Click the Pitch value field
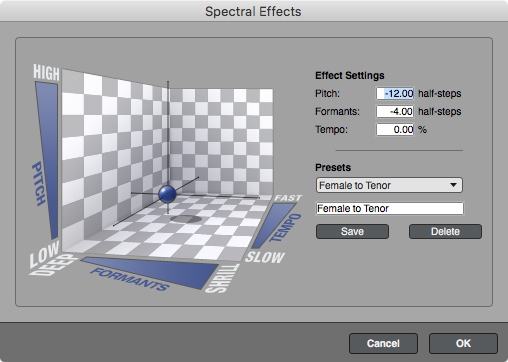The image size is (508, 362). [395, 93]
